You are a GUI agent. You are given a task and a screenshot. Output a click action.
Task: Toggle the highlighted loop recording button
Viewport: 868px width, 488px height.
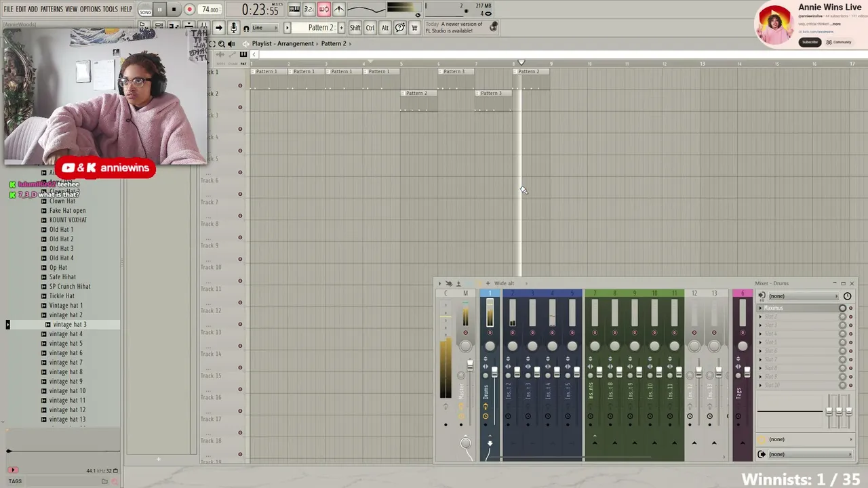coord(323,9)
